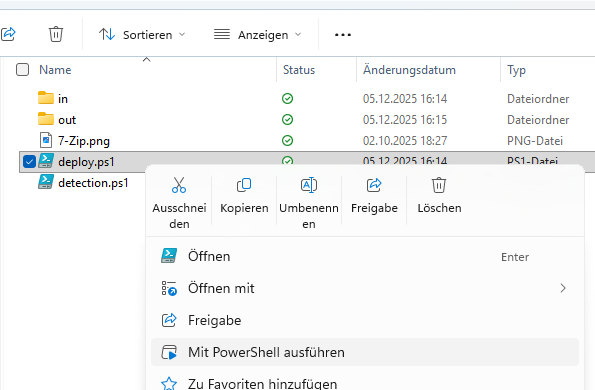Choose Öffnen from the context menu
This screenshot has height=390, width=595.
(365, 256)
